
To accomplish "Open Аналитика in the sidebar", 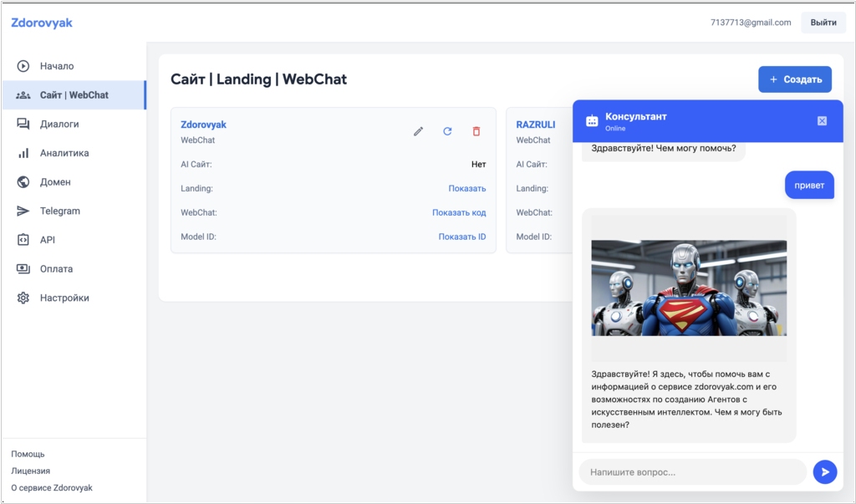I will (x=64, y=153).
